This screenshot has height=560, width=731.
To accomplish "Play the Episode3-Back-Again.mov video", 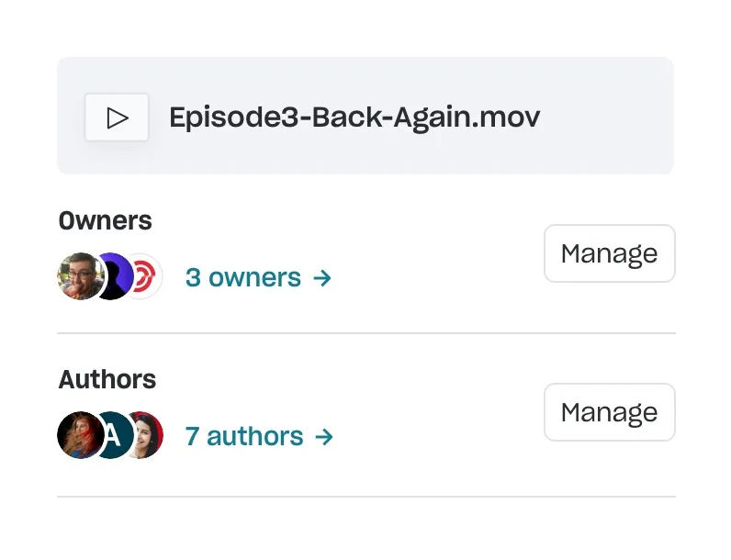I will click(x=117, y=118).
